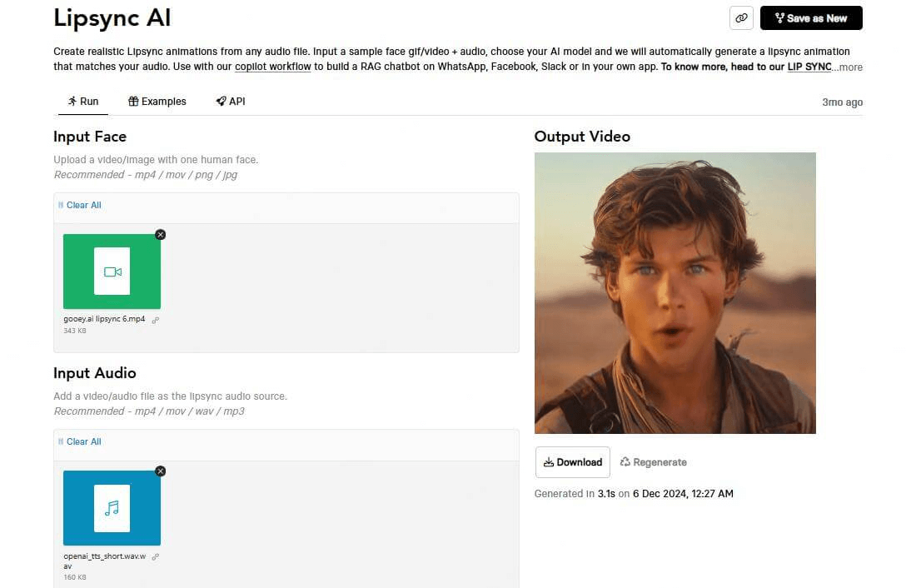Screen dimensions: 906x588
Task: Click link icon beside openai_tts_short.wav filename
Action: (x=156, y=556)
